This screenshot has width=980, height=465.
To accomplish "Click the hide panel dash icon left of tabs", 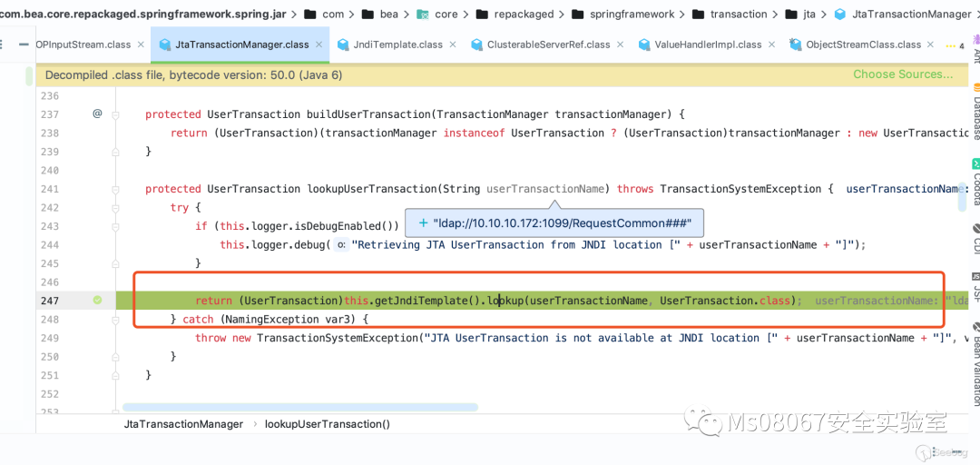I will tap(24, 45).
